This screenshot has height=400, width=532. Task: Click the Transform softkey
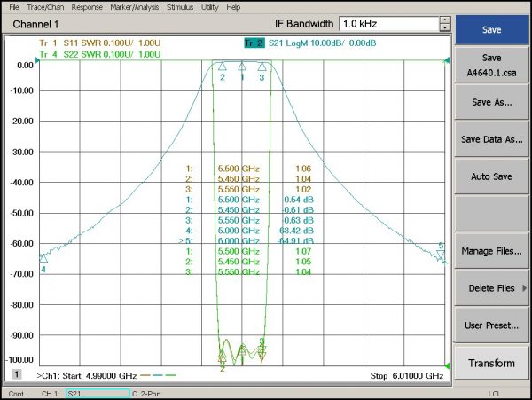point(491,363)
